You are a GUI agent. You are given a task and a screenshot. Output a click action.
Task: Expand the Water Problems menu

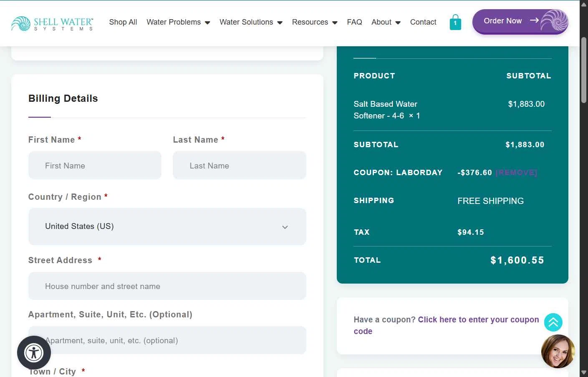178,22
